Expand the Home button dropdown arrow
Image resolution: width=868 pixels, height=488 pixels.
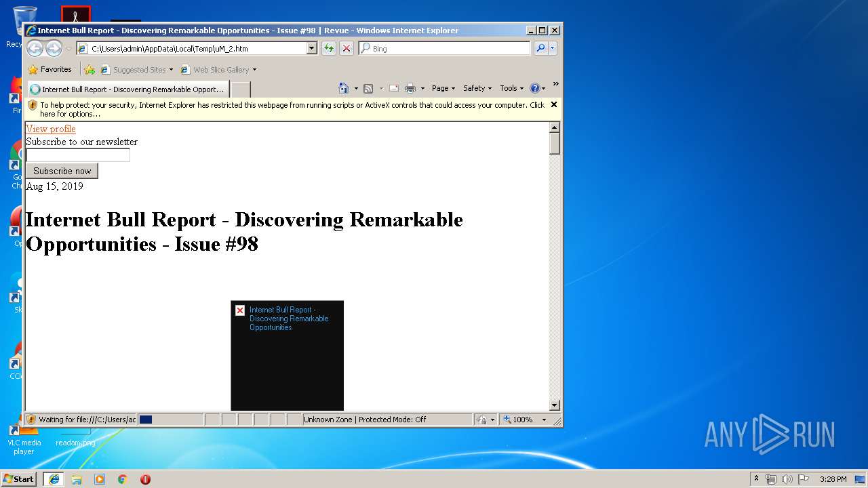tap(356, 88)
